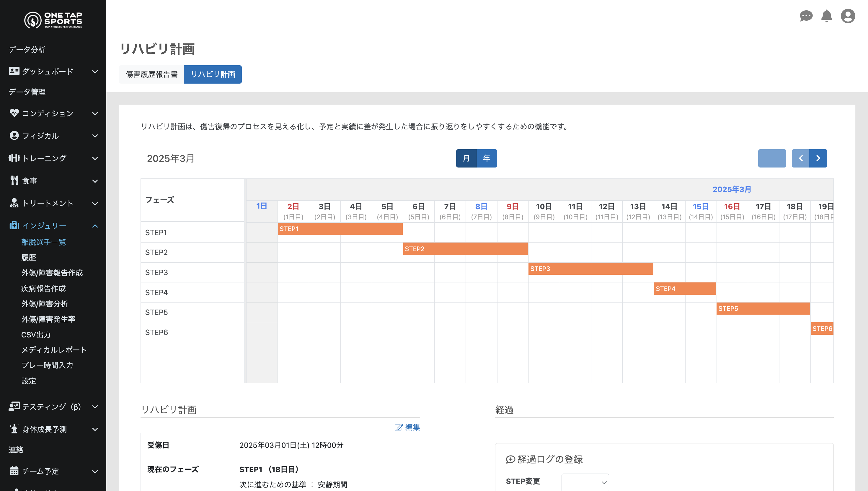Expand the トリートメント menu chevron
This screenshot has height=491, width=868.
tap(95, 203)
